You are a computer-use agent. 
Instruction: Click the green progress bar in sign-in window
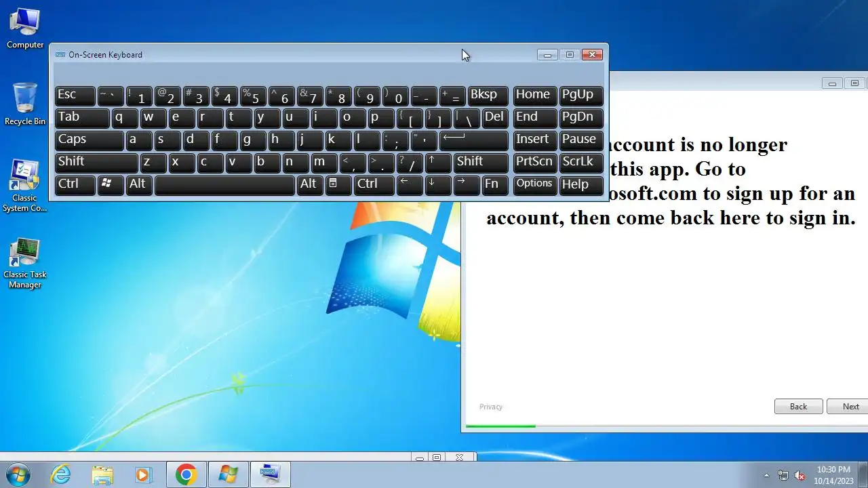(x=501, y=426)
